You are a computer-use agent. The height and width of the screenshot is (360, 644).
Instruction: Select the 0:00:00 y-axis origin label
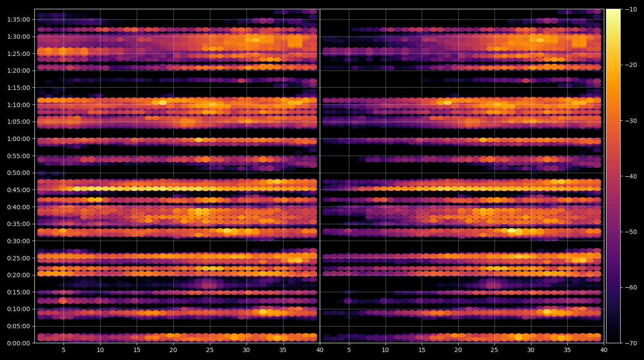point(19,343)
